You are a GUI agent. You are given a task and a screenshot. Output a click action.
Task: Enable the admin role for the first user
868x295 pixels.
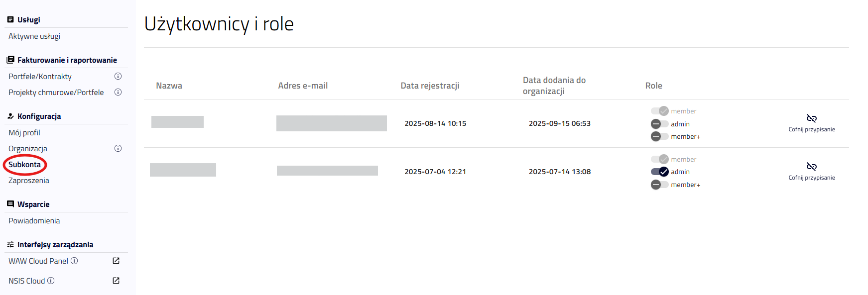click(x=659, y=123)
